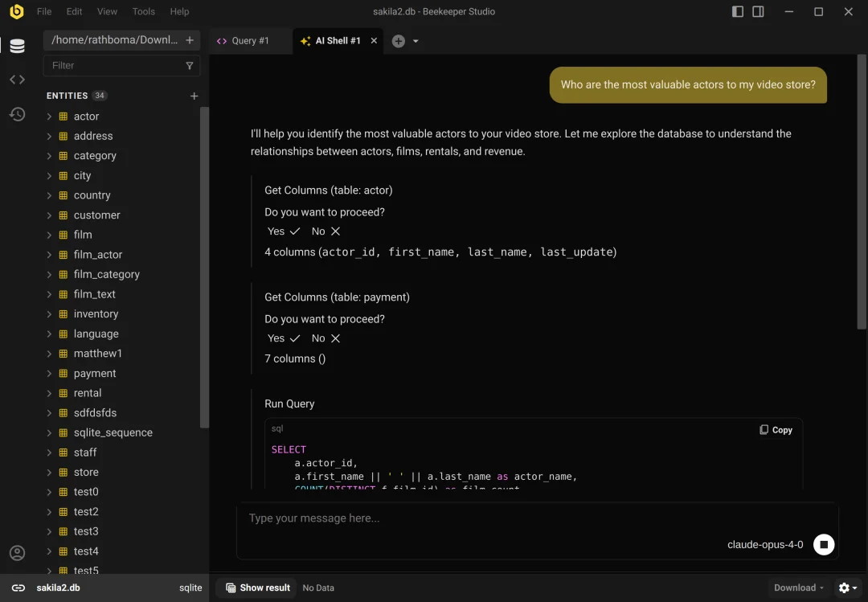Screen dimensions: 868x602
Task: Decline Get Columns for payment table
Action: (326, 338)
